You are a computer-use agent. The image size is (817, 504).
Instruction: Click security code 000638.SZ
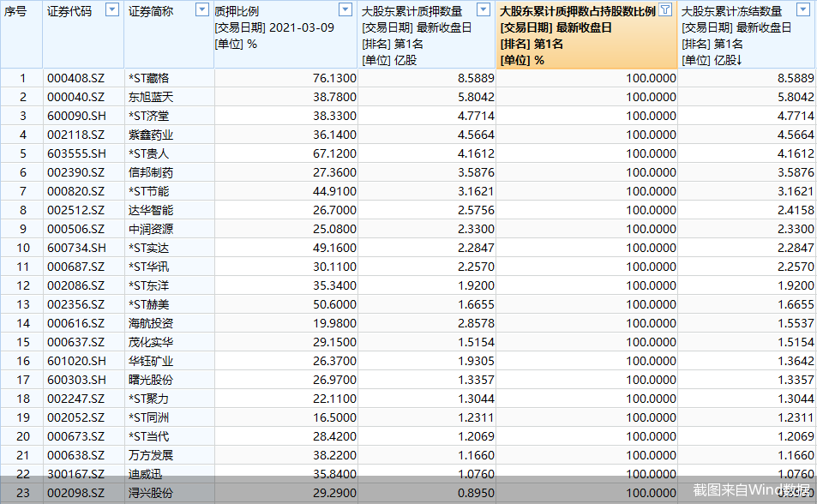pyautogui.click(x=76, y=455)
